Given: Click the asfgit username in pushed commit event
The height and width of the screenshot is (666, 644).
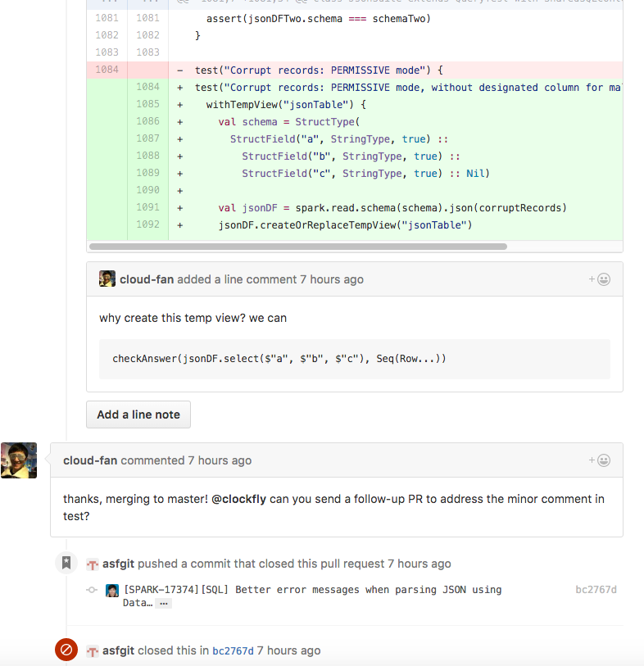Looking at the screenshot, I should pyautogui.click(x=119, y=564).
